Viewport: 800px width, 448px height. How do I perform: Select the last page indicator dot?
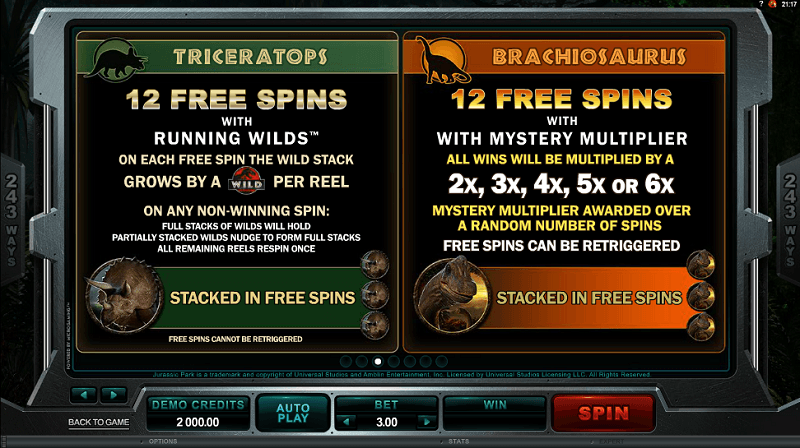coord(442,361)
